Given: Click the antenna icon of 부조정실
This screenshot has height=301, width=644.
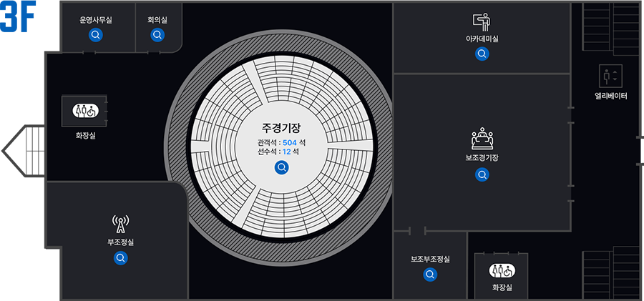Looking at the screenshot, I should coord(120,224).
